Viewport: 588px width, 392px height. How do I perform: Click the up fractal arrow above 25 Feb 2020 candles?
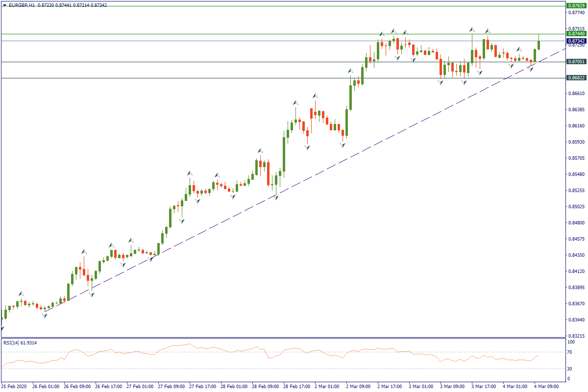pyautogui.click(x=21, y=294)
